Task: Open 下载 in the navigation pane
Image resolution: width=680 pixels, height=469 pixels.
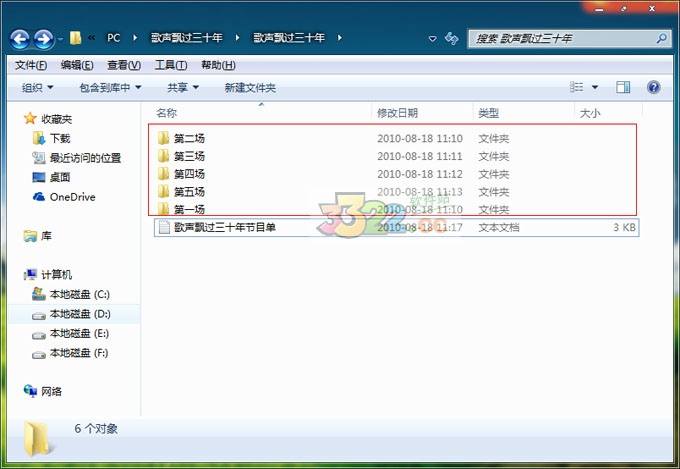Action: tap(52, 138)
